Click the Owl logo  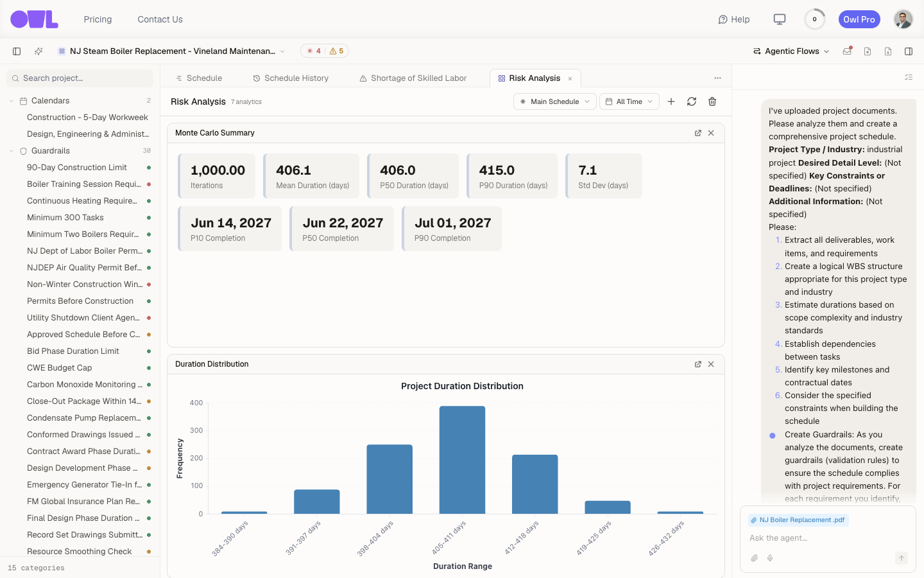[34, 19]
